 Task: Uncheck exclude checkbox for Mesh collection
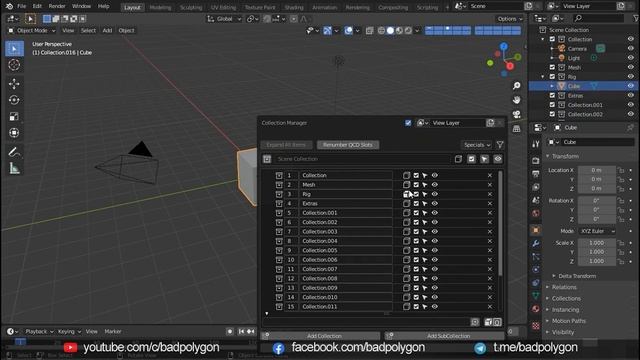pyautogui.click(x=416, y=185)
